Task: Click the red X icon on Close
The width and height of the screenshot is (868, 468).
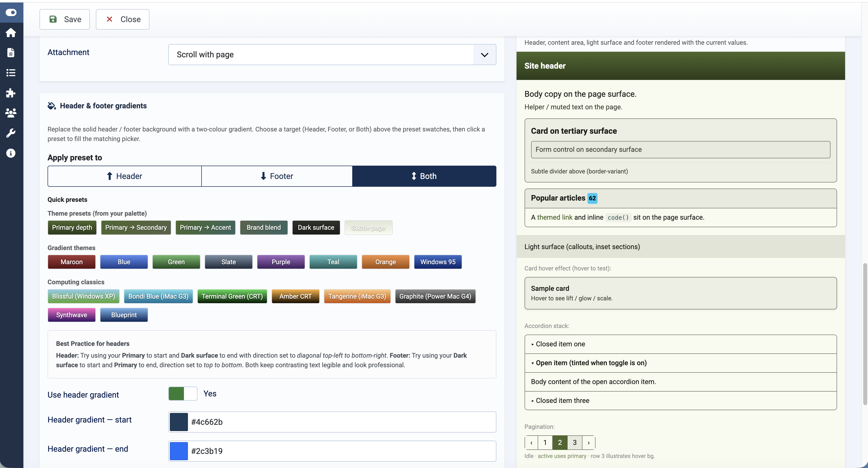Action: 109,19
